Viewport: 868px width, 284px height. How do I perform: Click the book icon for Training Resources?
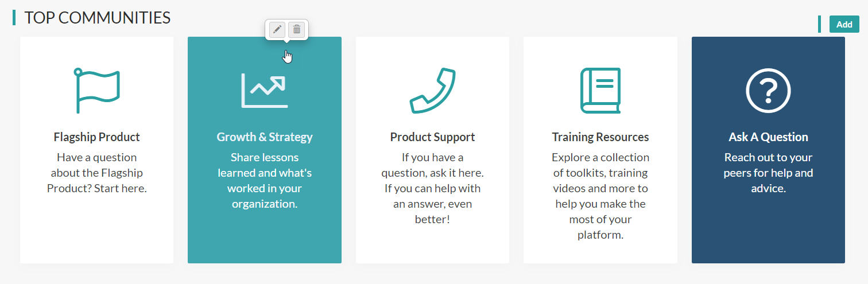click(600, 90)
